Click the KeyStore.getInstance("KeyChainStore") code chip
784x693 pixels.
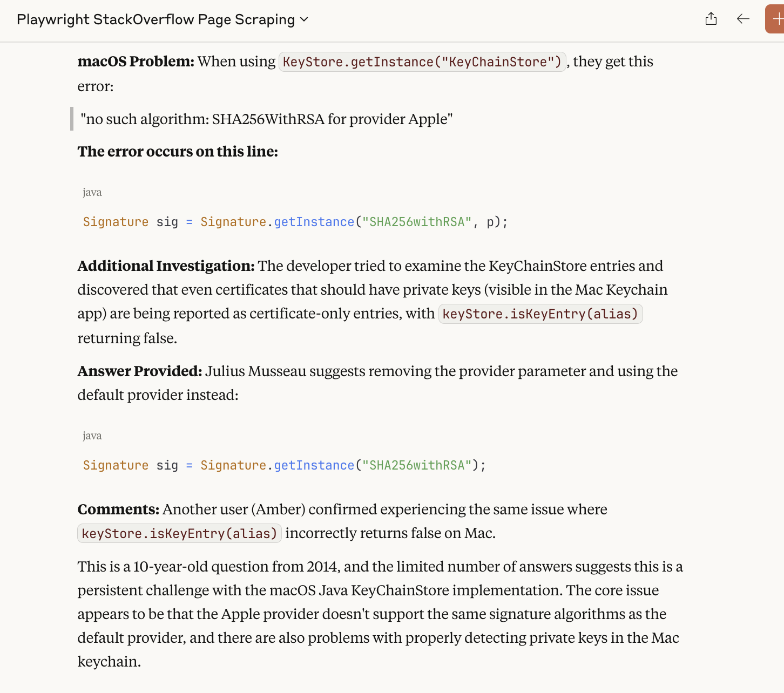[x=422, y=62]
